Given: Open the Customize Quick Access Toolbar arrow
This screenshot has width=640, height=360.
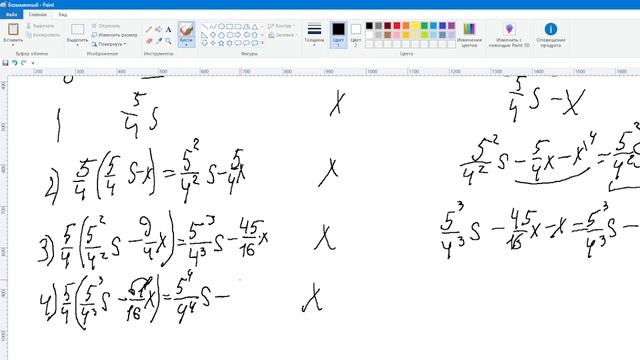Looking at the screenshot, I should 33,63.
